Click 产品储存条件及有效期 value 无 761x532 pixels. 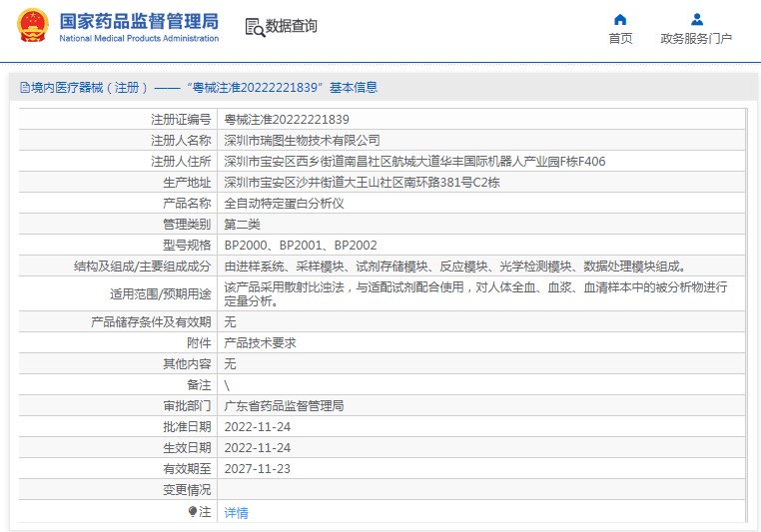click(230, 322)
